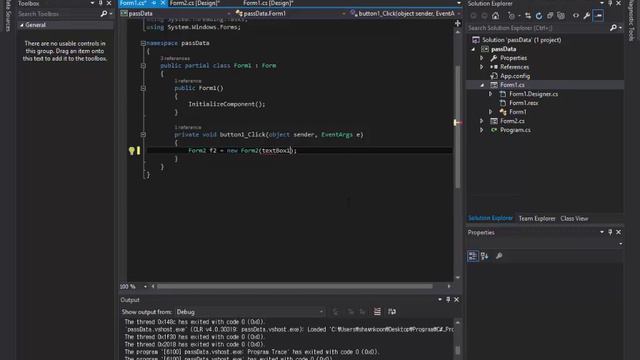Screen dimensions: 640x360
Task: Expand the Program.cs node
Action: pyautogui.click(x=482, y=130)
